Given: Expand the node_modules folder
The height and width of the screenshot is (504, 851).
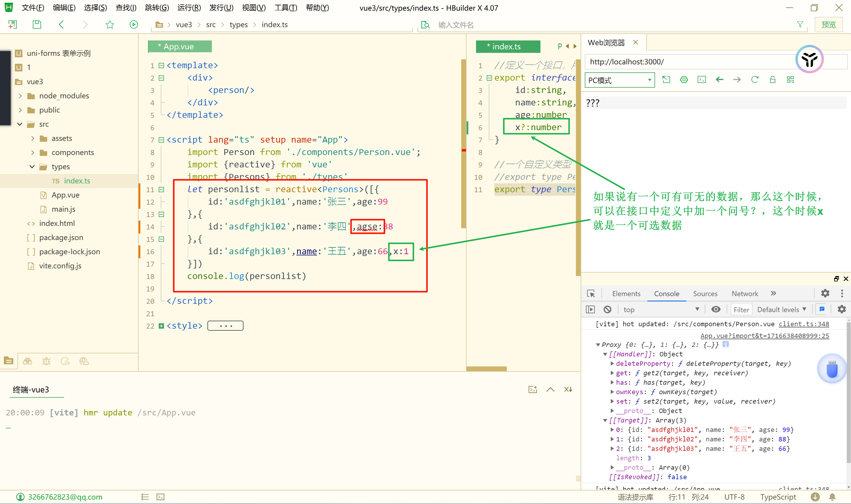Looking at the screenshot, I should coord(20,96).
